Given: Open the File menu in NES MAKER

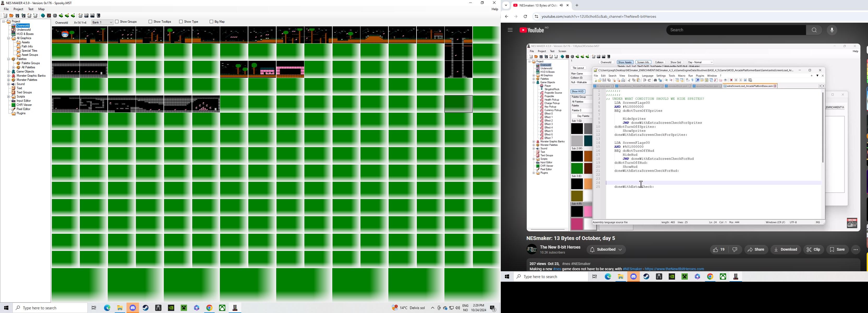Looking at the screenshot, I should (x=7, y=9).
